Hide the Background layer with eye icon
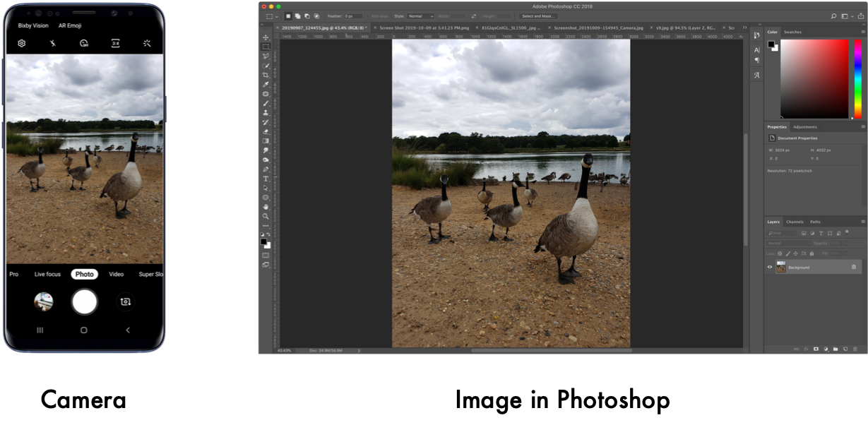Image resolution: width=868 pixels, height=425 pixels. [x=770, y=267]
